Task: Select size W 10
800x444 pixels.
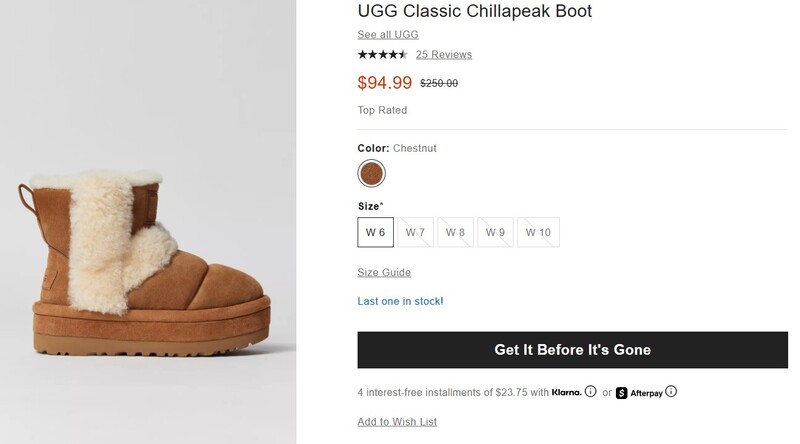Action: [538, 232]
